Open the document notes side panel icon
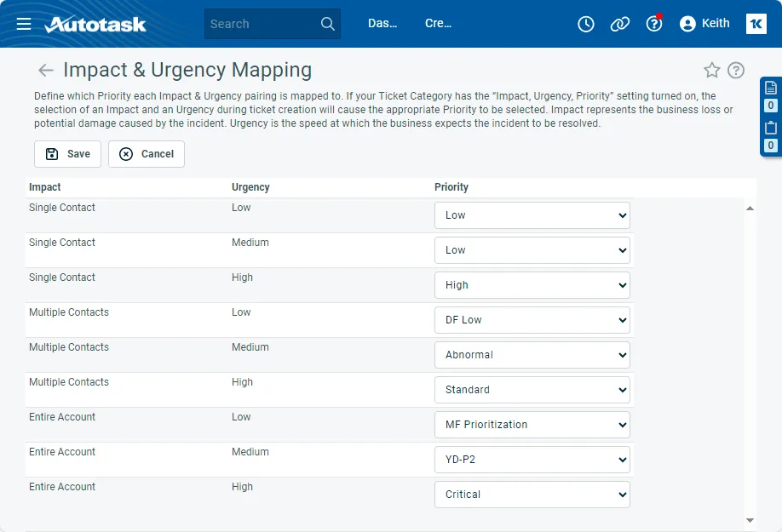 770,88
